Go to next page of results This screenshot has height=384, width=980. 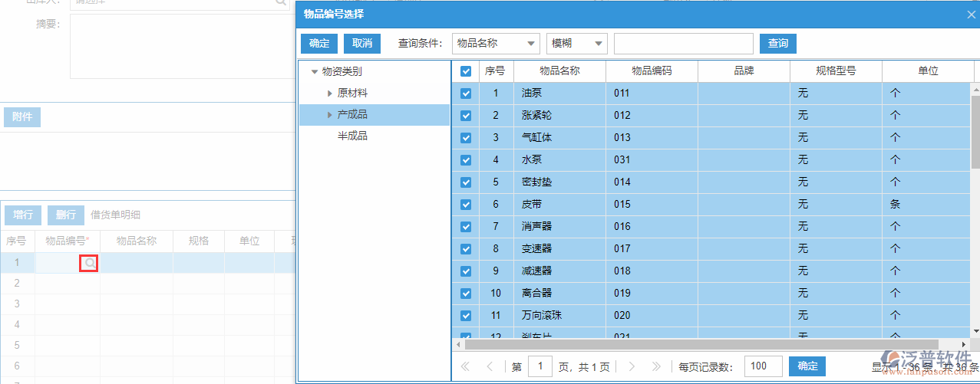(x=631, y=367)
